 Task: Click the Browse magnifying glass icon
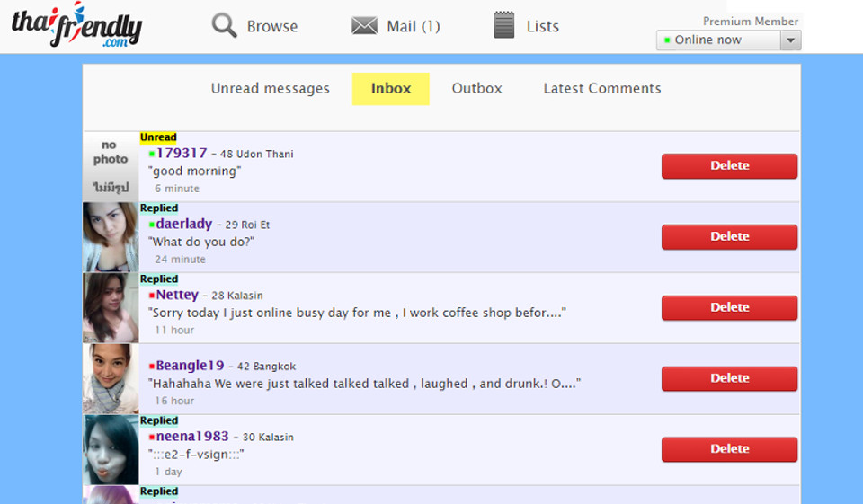[x=225, y=25]
